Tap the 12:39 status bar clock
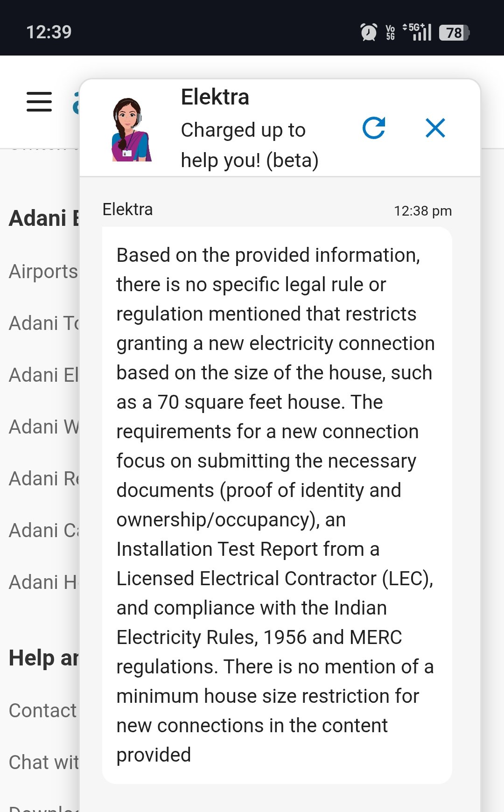Screen dimensions: 504x812 pos(49,32)
